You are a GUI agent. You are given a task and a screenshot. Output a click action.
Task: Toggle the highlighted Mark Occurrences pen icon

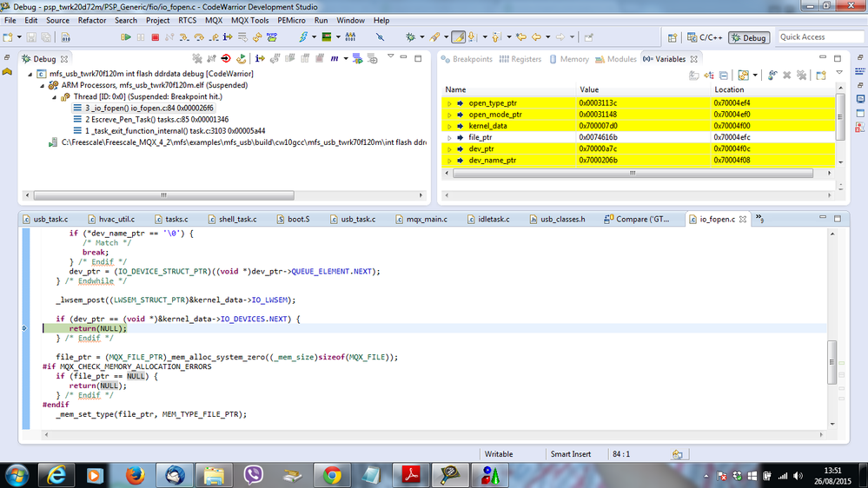pyautogui.click(x=459, y=37)
